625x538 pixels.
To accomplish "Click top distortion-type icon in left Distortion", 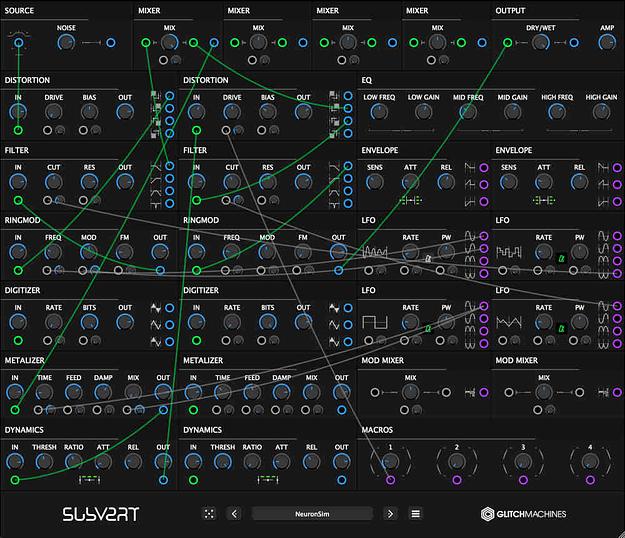I will pos(155,96).
